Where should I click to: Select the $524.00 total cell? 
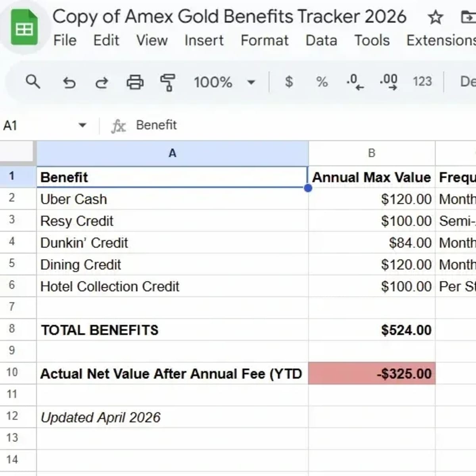(x=372, y=330)
